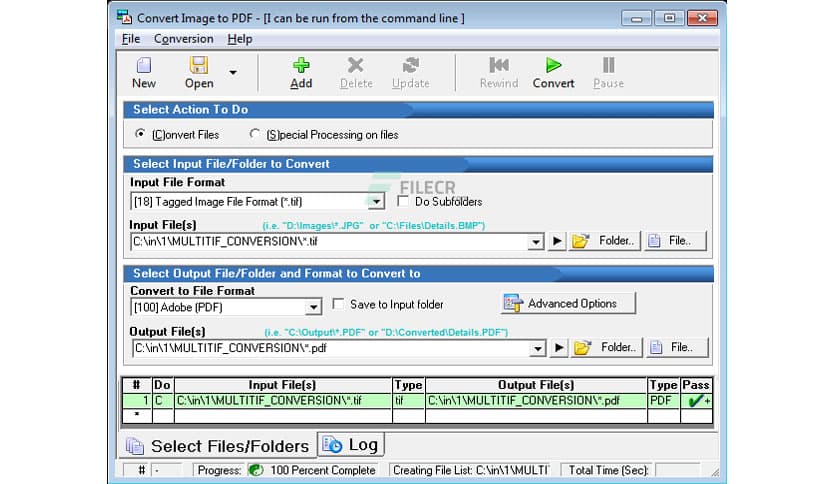This screenshot has width=836, height=484.
Task: Switch to the Log tab
Action: (351, 445)
